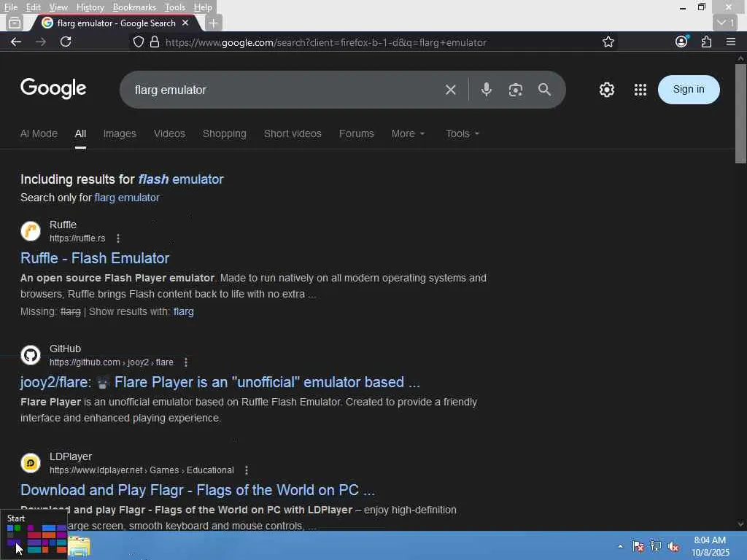Image resolution: width=747 pixels, height=560 pixels.
Task: Open options dots for Ruffle result
Action: point(118,238)
